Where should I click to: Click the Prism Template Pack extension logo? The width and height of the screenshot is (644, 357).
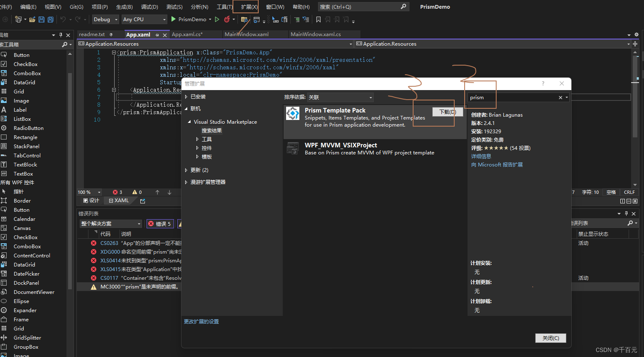pos(293,113)
